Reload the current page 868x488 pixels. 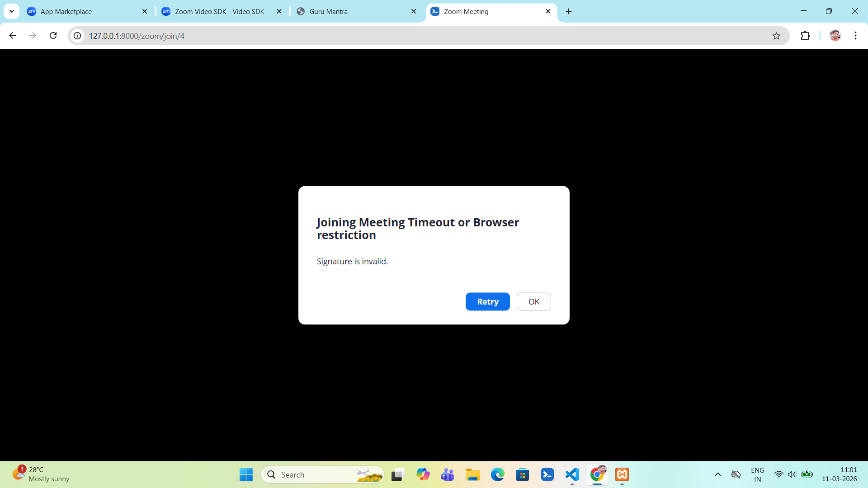click(x=53, y=36)
